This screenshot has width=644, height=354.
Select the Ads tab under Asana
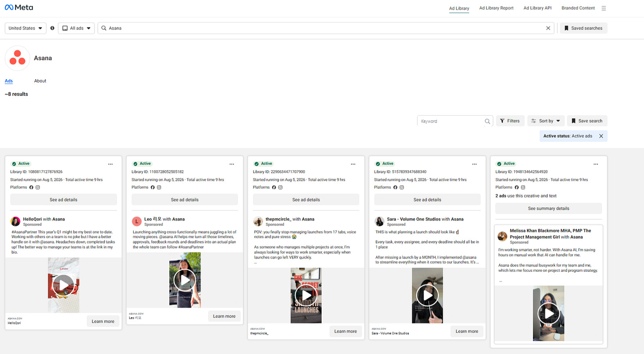pyautogui.click(x=9, y=81)
